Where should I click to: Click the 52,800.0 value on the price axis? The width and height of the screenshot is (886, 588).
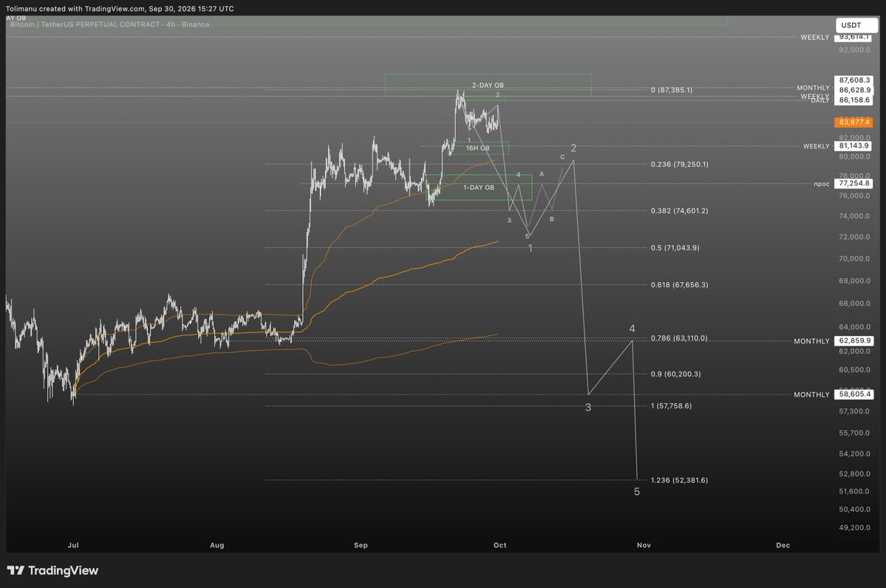[x=854, y=474]
